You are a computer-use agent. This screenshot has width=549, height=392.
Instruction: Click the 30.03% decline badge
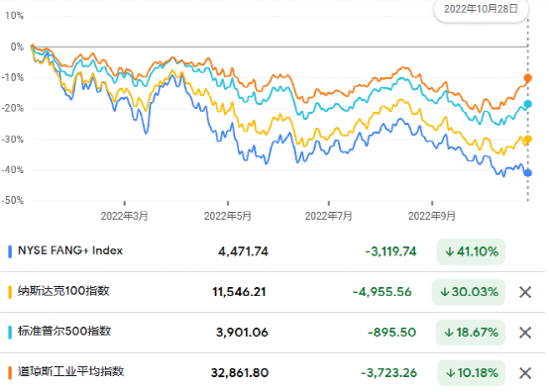tap(469, 292)
